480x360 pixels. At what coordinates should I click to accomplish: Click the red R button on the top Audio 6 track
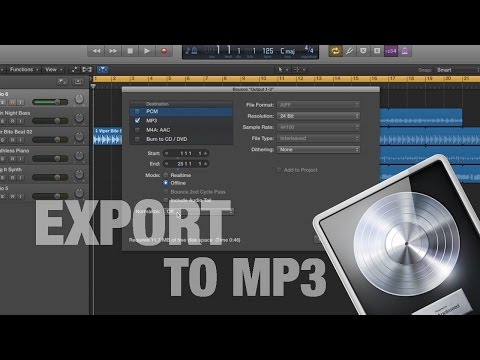pyautogui.click(x=12, y=102)
